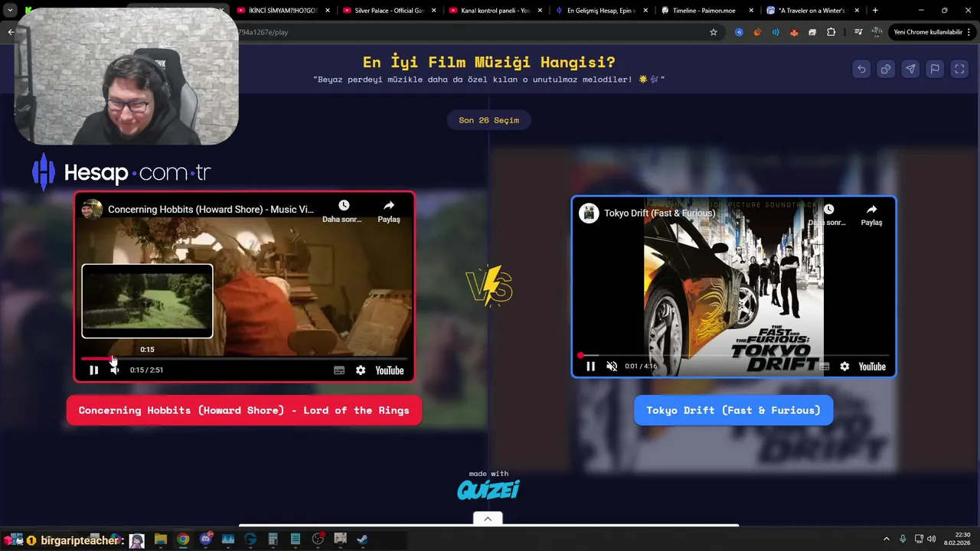This screenshot has width=980, height=551.
Task: Click the undo last choice button
Action: [x=861, y=69]
